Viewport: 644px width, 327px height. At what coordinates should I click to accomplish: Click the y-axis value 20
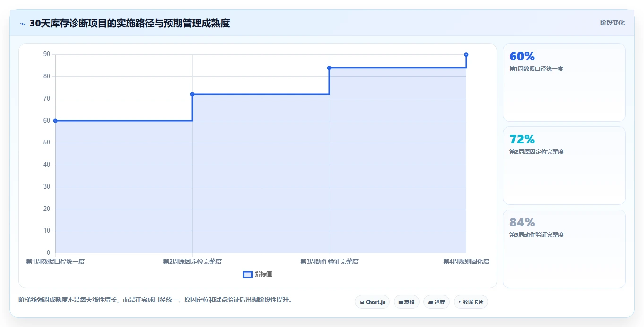[x=47, y=209]
